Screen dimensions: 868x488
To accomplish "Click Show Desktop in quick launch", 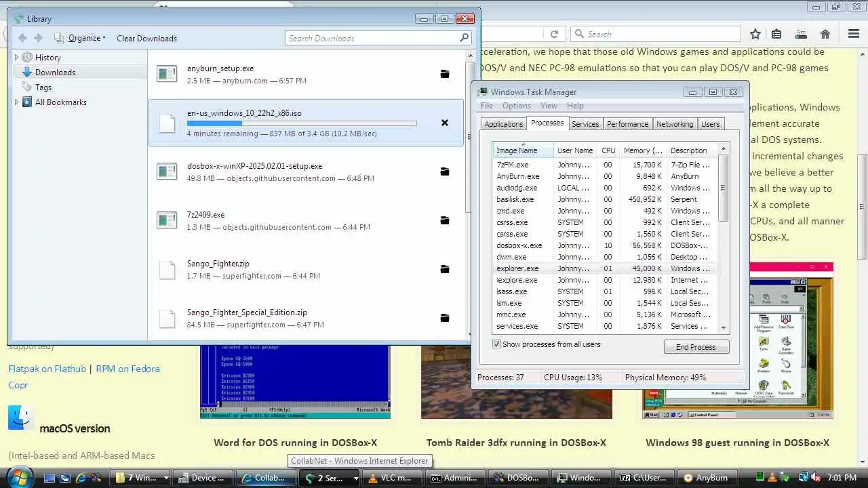I will (x=50, y=478).
